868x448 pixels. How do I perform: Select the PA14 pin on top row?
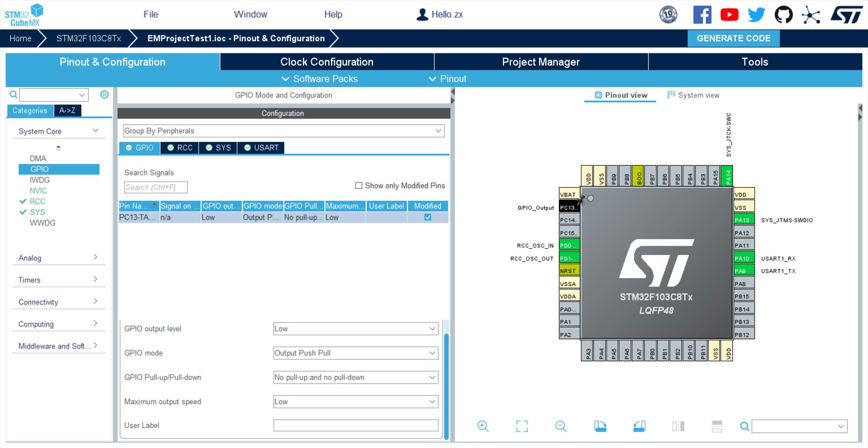click(x=727, y=176)
